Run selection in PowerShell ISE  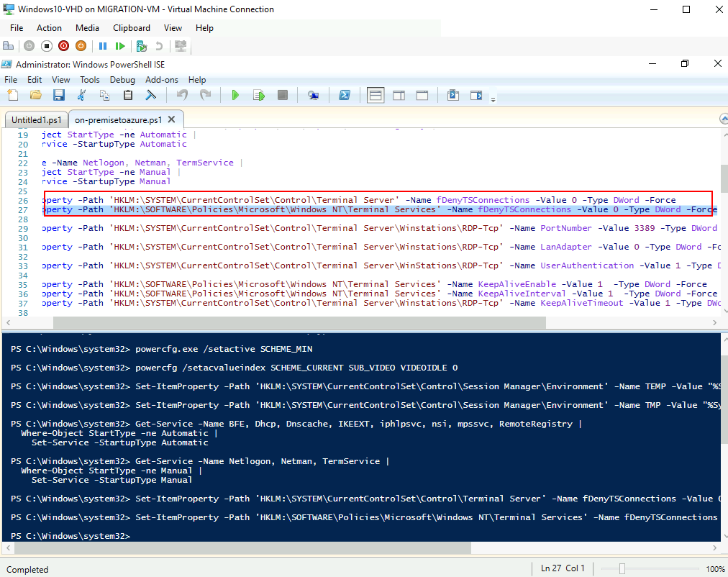[x=258, y=95]
